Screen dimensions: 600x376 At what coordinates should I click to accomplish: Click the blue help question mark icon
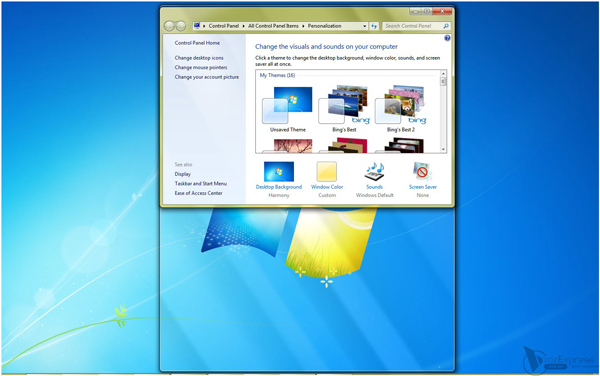tap(447, 38)
